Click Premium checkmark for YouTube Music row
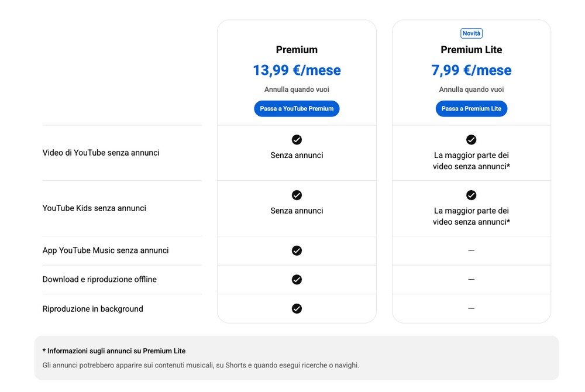This screenshot has height=392, width=585. (x=297, y=250)
